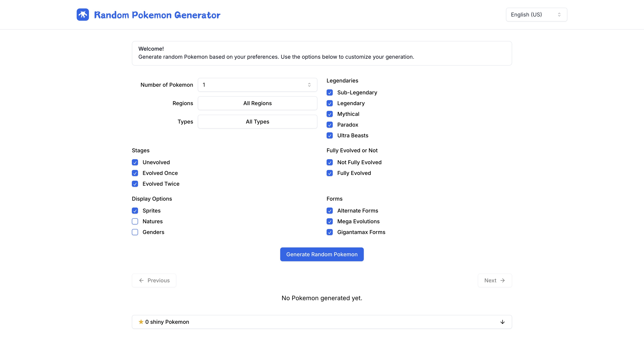Open the English (US) language dropdown
Image resolution: width=644 pixels, height=356 pixels.
click(x=536, y=15)
